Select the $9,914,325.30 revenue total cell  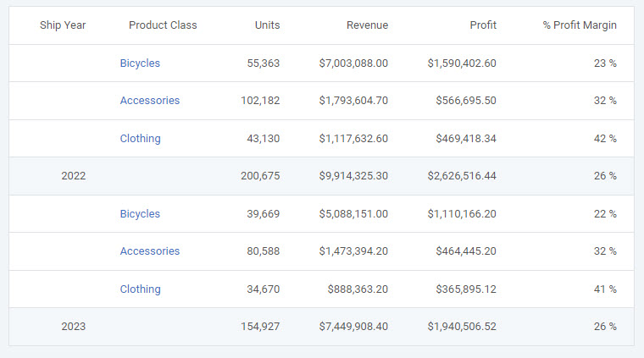coord(353,176)
